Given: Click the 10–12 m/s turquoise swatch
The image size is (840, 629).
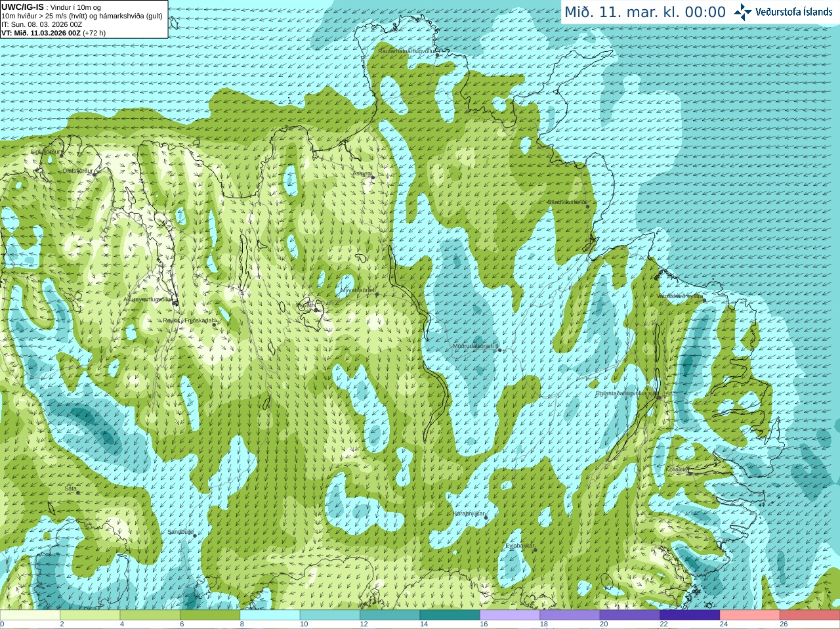Looking at the screenshot, I should pos(330,615).
